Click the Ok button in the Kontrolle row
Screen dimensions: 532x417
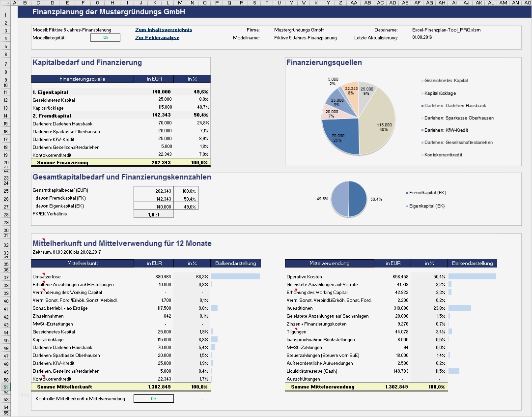(x=153, y=398)
